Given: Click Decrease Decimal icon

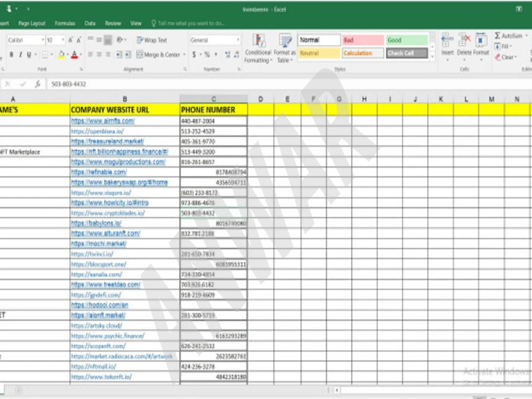Looking at the screenshot, I should coord(237,55).
